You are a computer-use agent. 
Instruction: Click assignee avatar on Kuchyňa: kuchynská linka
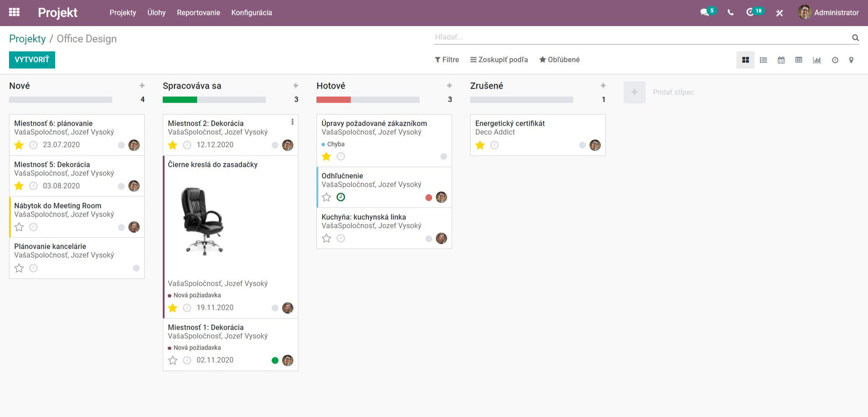tap(441, 238)
